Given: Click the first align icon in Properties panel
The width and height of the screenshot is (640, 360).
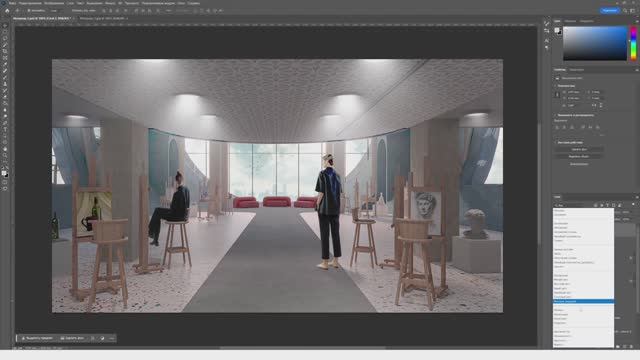Looking at the screenshot, I should (x=557, y=127).
